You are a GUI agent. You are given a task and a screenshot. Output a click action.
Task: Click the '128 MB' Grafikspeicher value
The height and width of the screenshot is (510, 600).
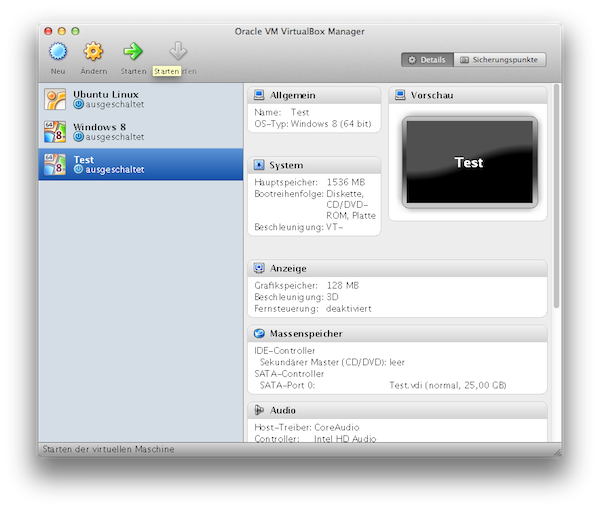point(343,285)
